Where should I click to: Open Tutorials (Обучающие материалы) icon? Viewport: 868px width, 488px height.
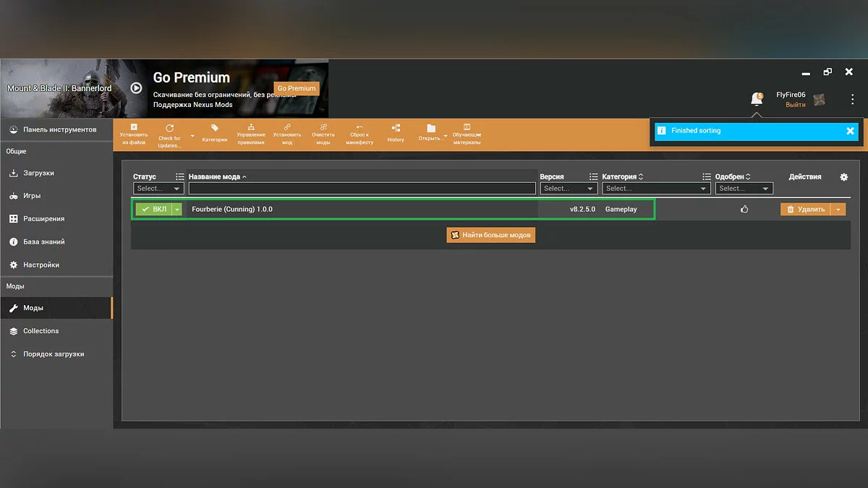pyautogui.click(x=467, y=127)
